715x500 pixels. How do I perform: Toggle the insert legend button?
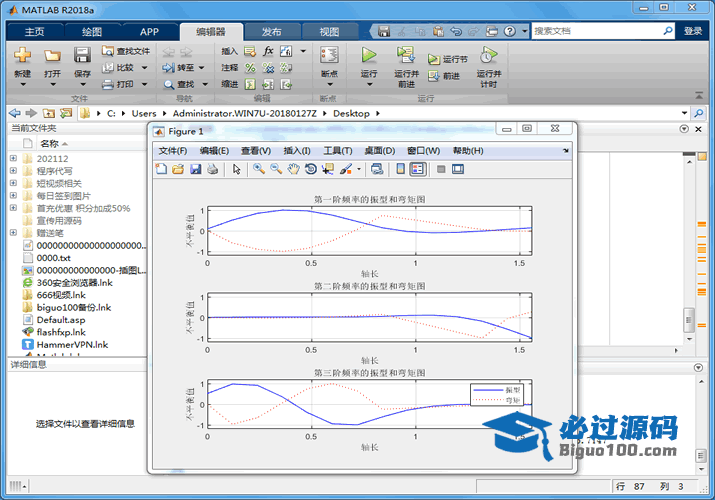(x=418, y=169)
